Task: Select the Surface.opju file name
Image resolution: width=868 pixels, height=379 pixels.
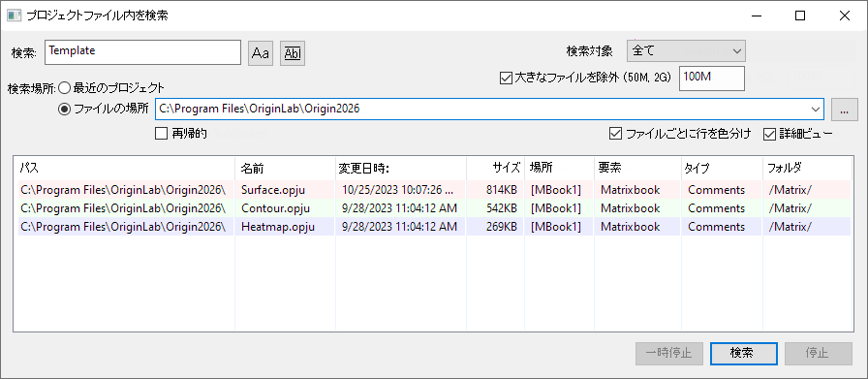Action: pyautogui.click(x=273, y=190)
